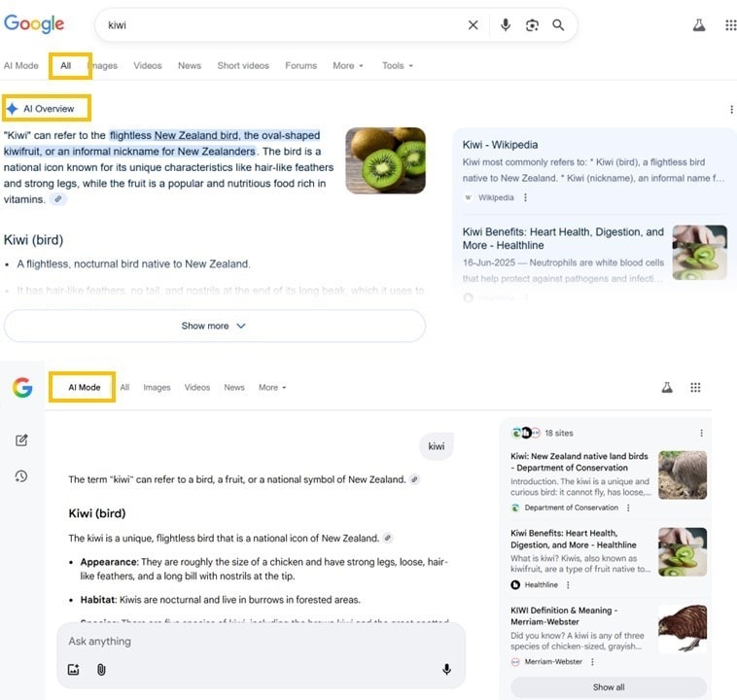Click the Show all sources button
737x700 pixels.
(x=609, y=687)
